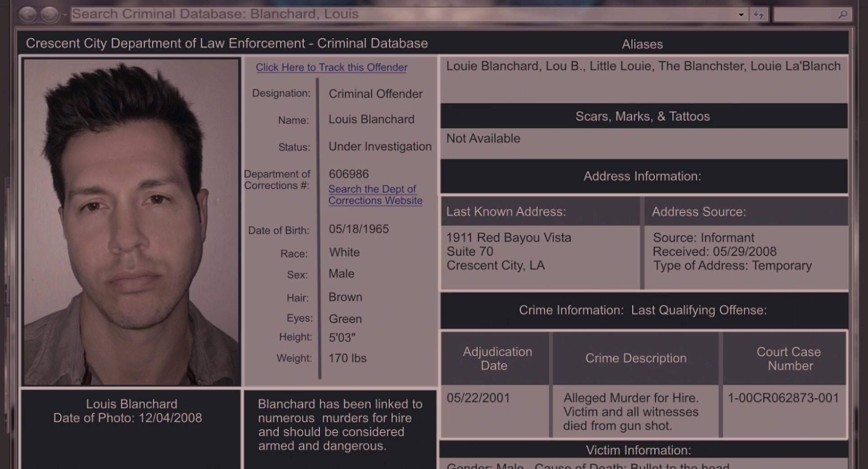The height and width of the screenshot is (469, 868).
Task: Click the Height value 5'03"
Action: (x=342, y=338)
